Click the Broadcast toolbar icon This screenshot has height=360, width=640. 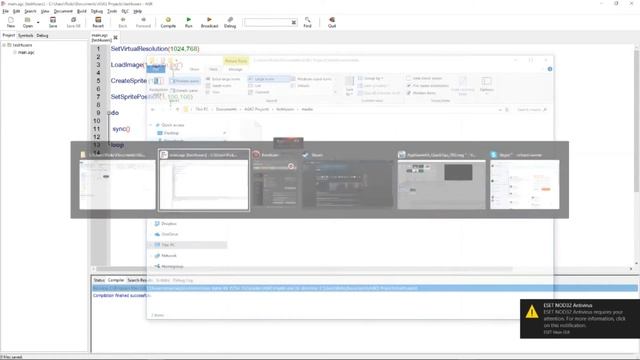pyautogui.click(x=209, y=22)
